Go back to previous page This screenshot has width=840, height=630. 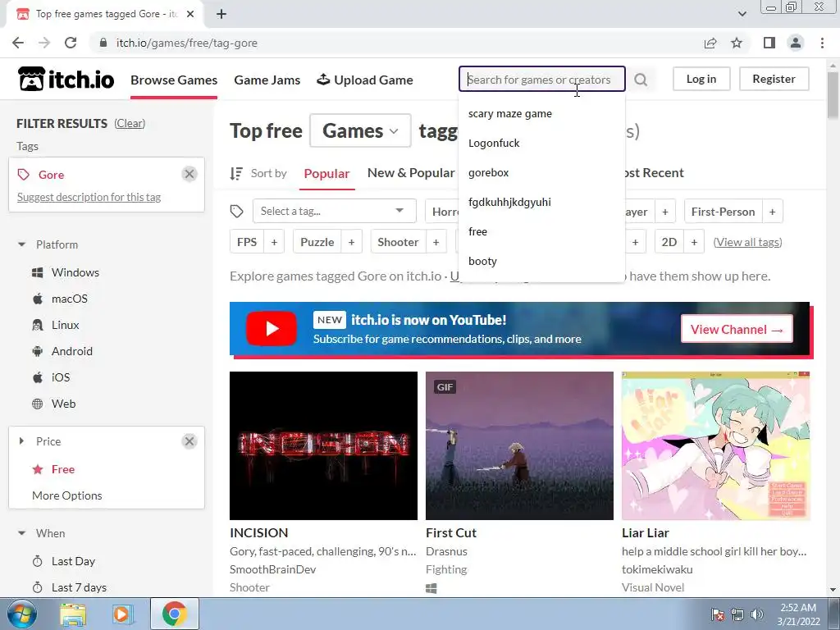tap(18, 43)
